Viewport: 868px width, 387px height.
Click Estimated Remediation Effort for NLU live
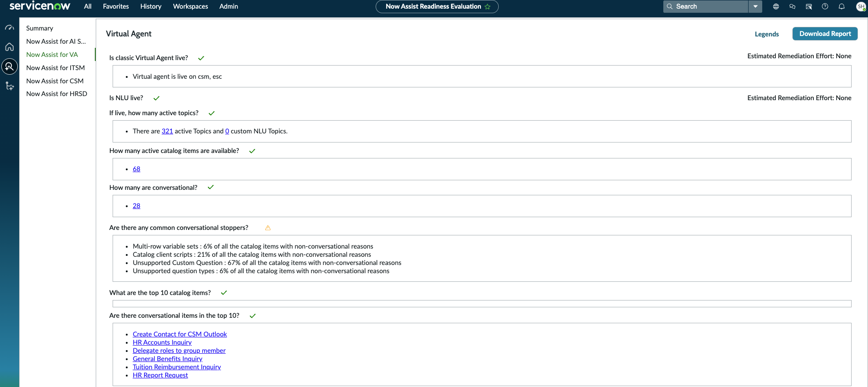coord(799,98)
